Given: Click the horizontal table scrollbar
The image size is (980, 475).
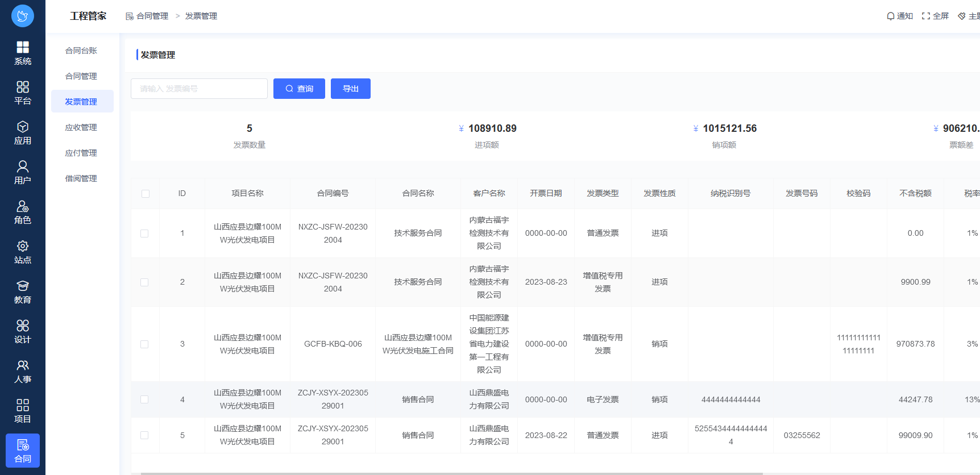Looking at the screenshot, I should tap(451, 473).
